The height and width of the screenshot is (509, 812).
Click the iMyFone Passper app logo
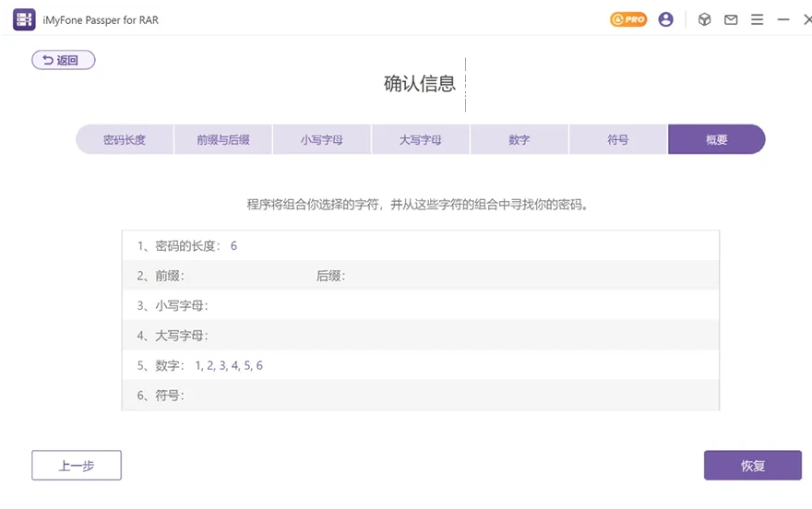pos(24,19)
